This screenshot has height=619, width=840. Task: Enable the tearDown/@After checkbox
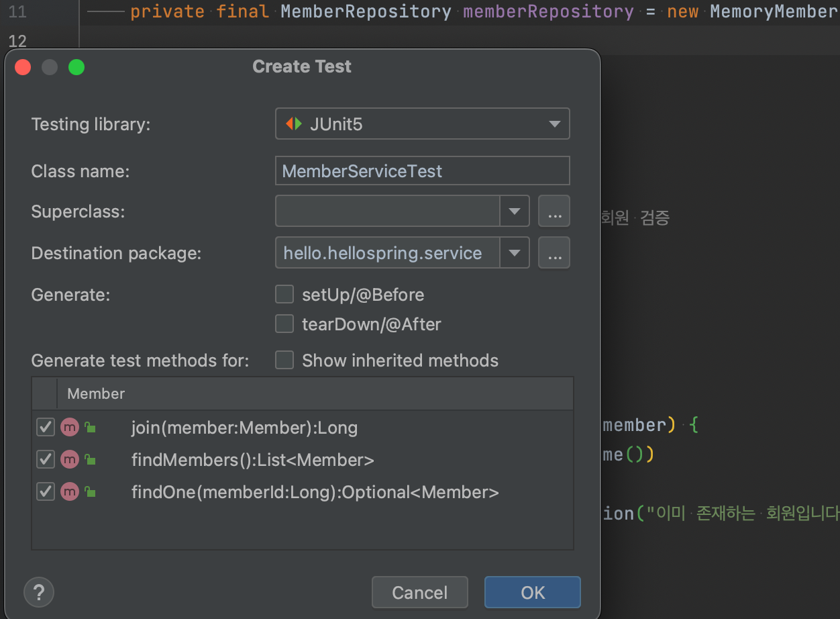coord(284,324)
